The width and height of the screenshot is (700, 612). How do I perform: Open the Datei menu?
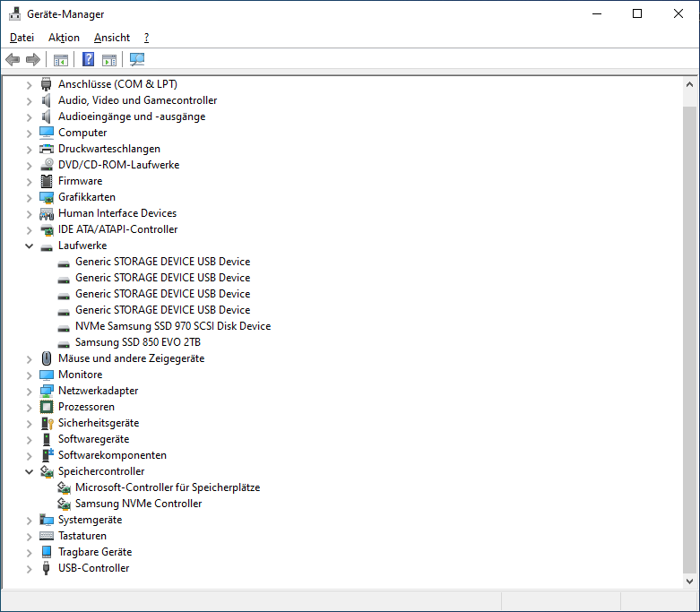click(x=22, y=38)
